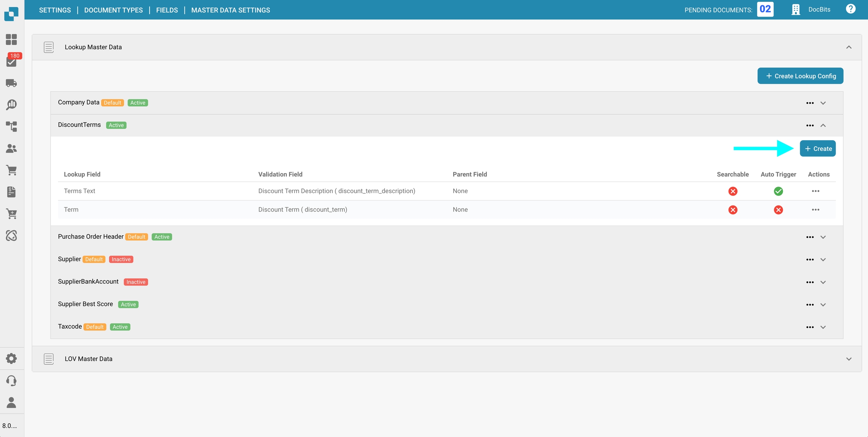Open the analytics magnifier chart icon
The image size is (868, 437).
click(11, 104)
